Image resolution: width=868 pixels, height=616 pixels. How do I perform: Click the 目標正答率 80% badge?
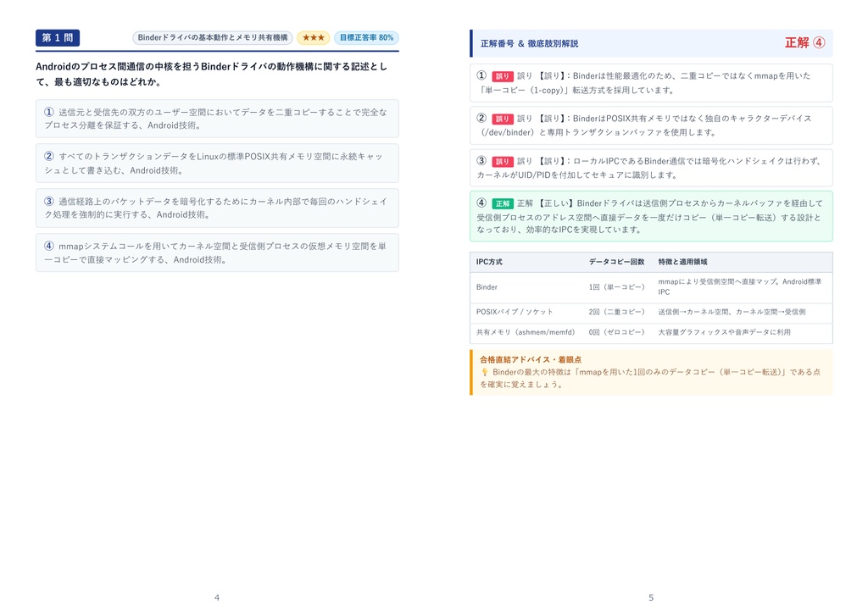[x=366, y=37]
